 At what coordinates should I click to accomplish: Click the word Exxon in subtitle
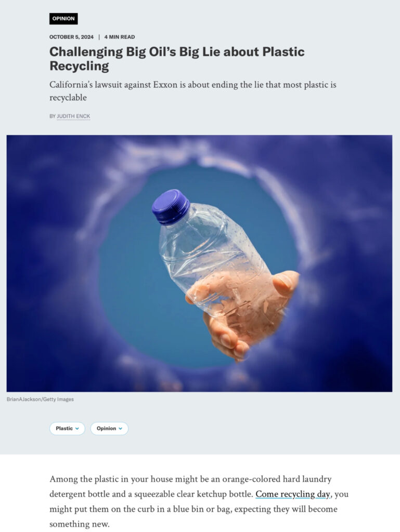(x=165, y=85)
